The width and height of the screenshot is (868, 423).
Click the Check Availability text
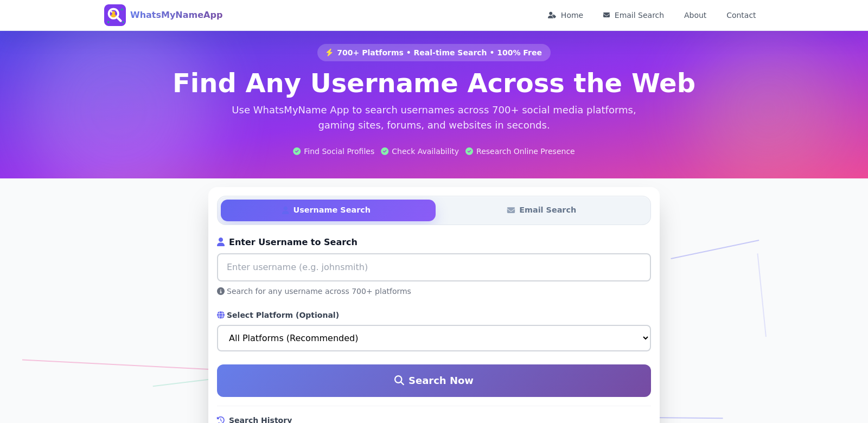[425, 151]
